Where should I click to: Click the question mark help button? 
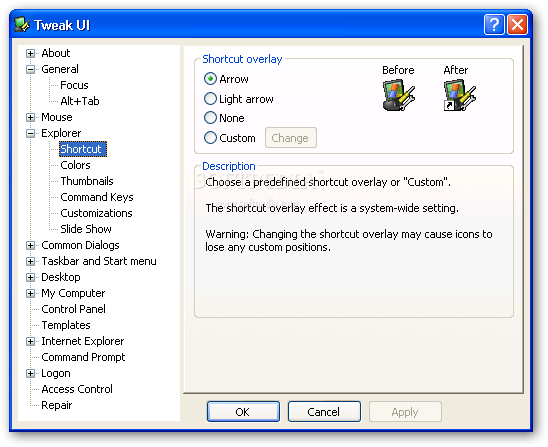(x=494, y=25)
